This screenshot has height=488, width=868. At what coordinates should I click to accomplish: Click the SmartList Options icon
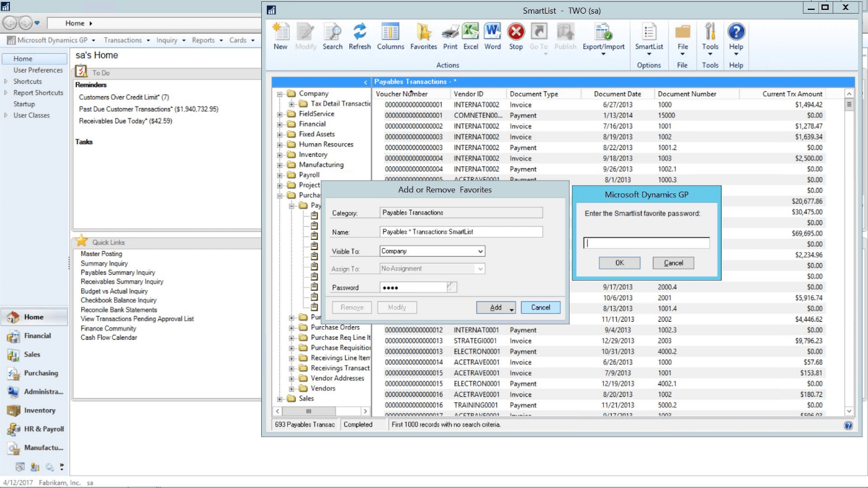click(x=649, y=32)
